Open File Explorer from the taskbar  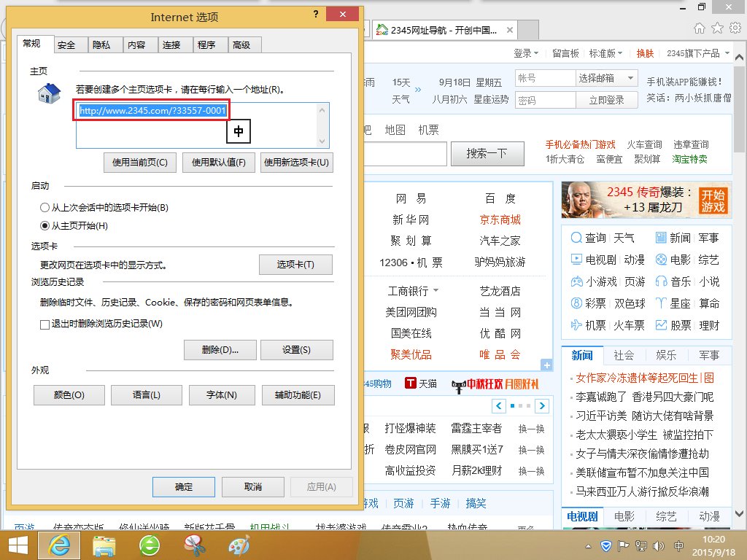click(x=105, y=545)
